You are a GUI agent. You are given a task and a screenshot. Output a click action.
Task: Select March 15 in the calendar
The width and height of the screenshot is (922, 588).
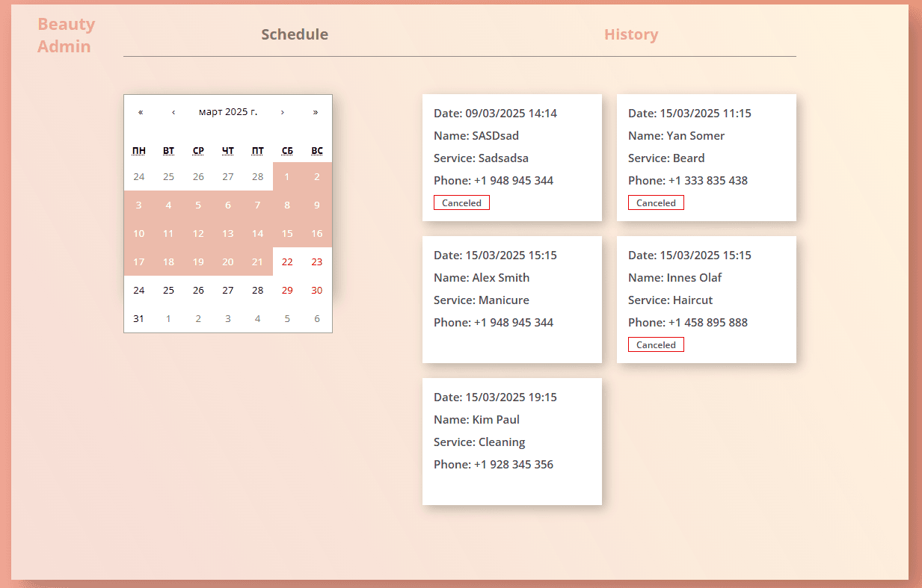287,233
